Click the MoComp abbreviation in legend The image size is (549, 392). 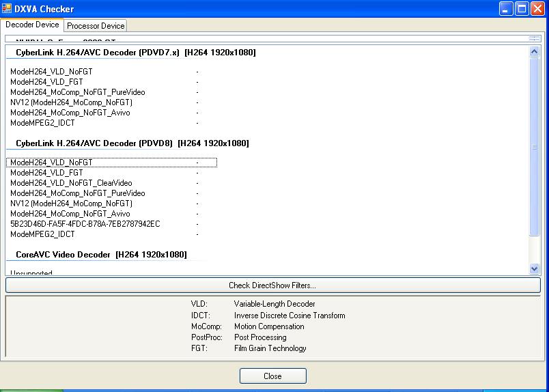(207, 326)
